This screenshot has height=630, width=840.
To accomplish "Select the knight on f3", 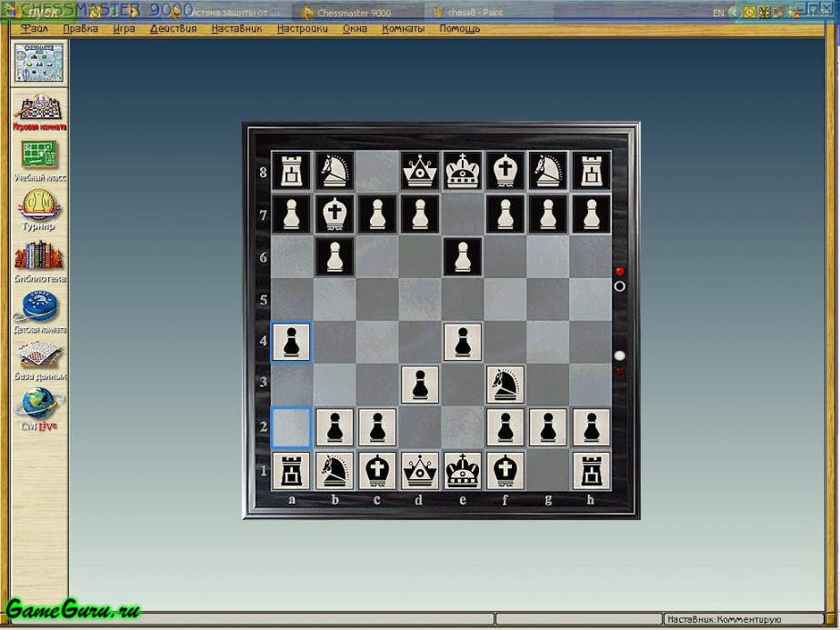I will click(x=505, y=385).
